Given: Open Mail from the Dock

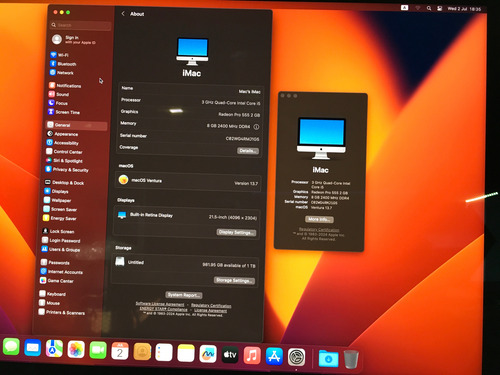Looking at the screenshot, I should coord(33,348).
